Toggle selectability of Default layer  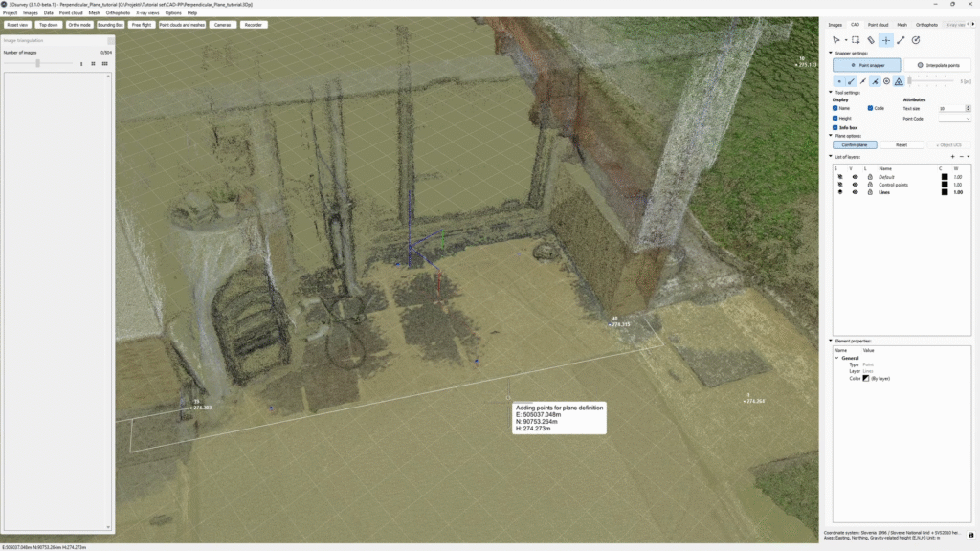click(x=840, y=177)
